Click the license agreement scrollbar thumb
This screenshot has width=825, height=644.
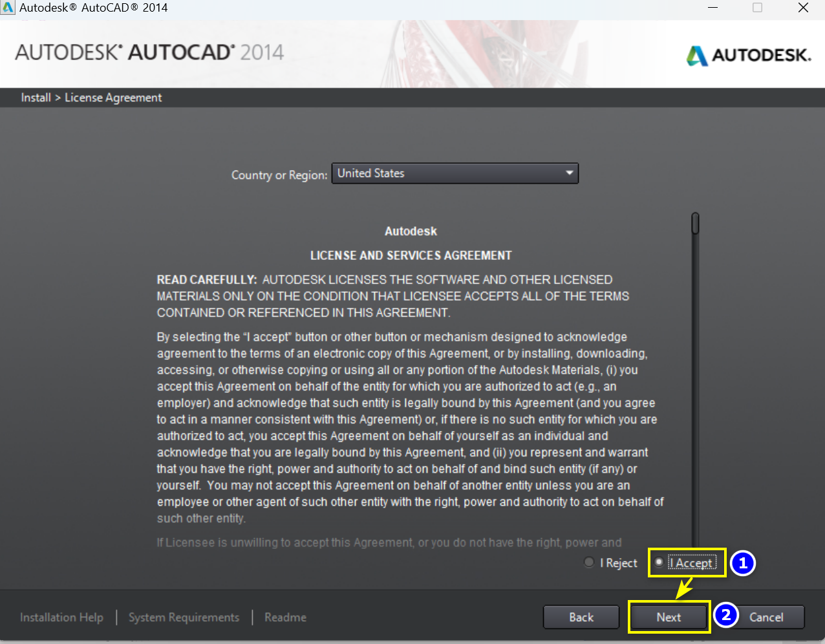pyautogui.click(x=695, y=223)
